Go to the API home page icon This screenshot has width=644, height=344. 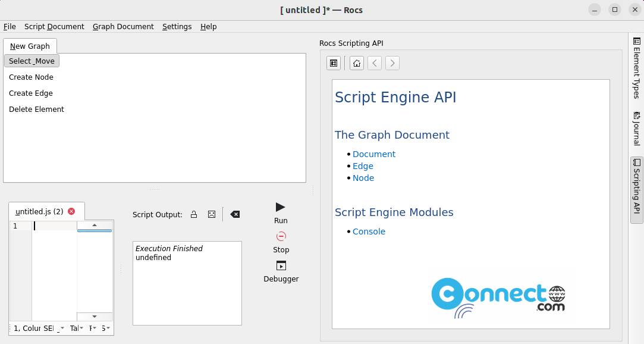coord(357,63)
